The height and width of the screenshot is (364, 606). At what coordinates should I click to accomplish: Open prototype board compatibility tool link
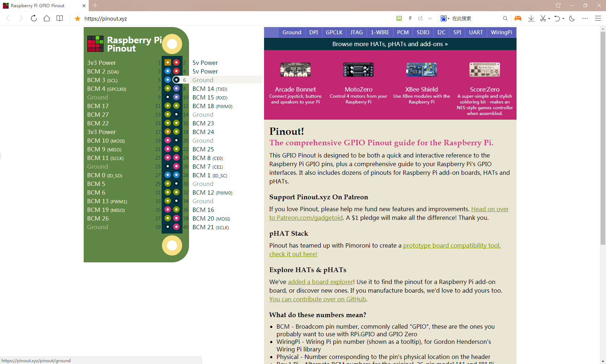tap(452, 245)
